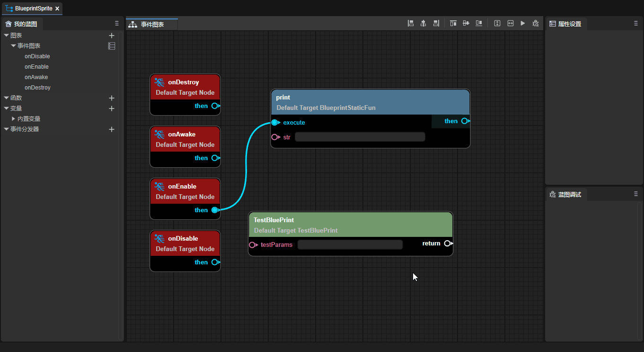The image size is (644, 352).
Task: Collapse the 事件分发器 section
Action: 6,129
